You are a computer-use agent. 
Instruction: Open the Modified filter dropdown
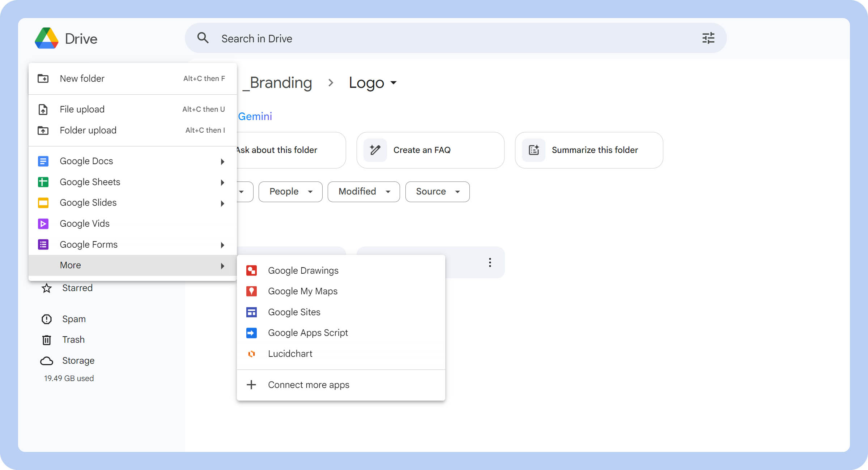pos(363,192)
